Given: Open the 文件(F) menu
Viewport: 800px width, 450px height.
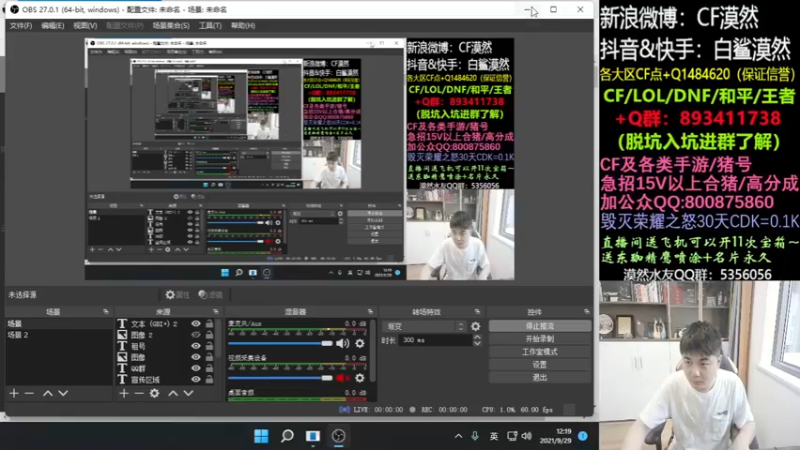Looking at the screenshot, I should point(21,26).
